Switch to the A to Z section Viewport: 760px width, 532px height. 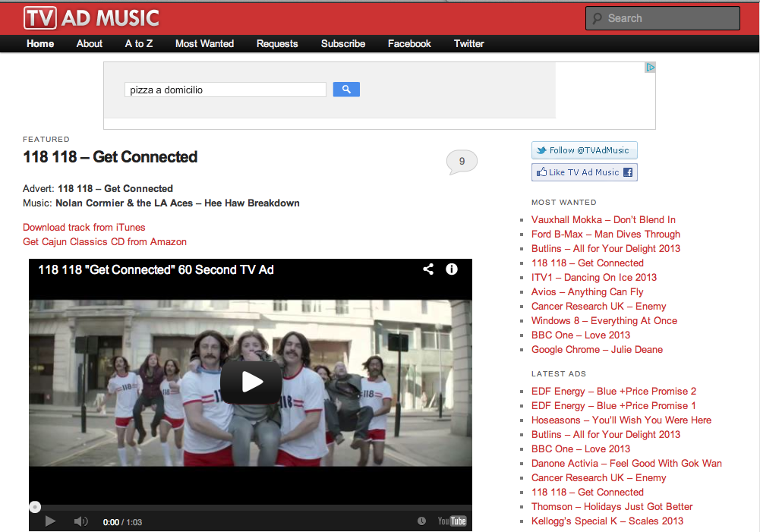[x=138, y=44]
